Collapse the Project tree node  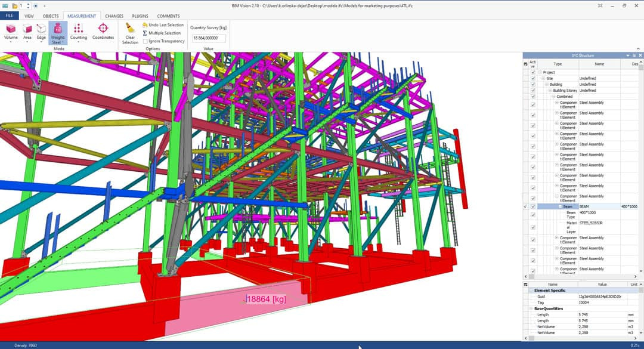pos(540,72)
